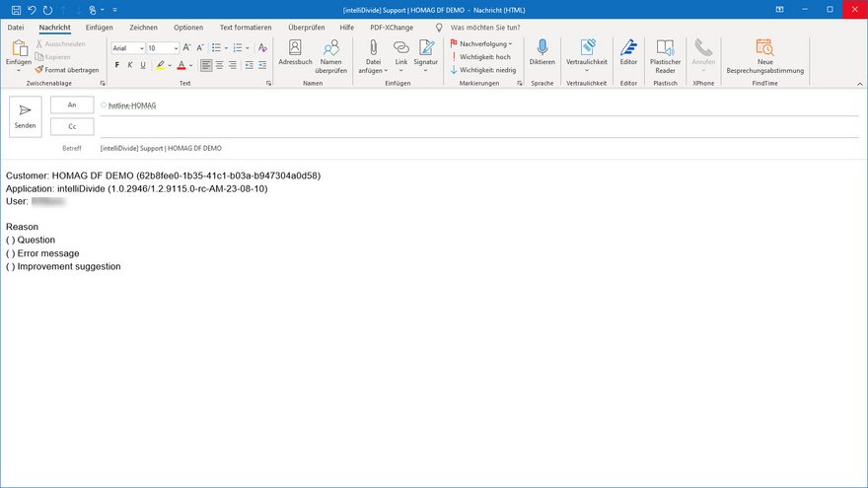
Task: Click the ribbon display options icon
Action: click(x=779, y=10)
